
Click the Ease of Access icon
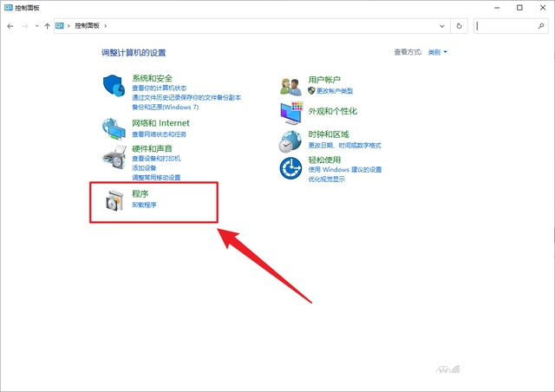pos(291,167)
